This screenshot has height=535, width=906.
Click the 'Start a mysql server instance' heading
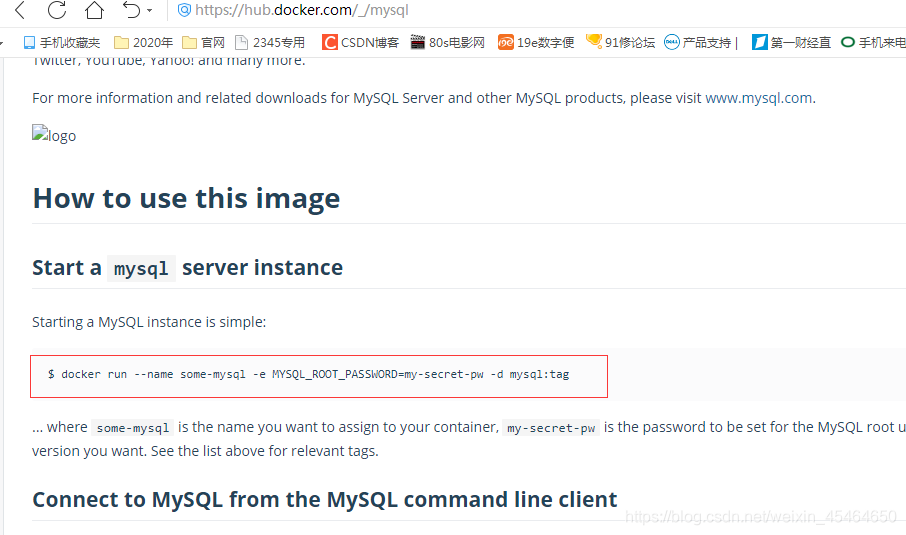click(187, 268)
